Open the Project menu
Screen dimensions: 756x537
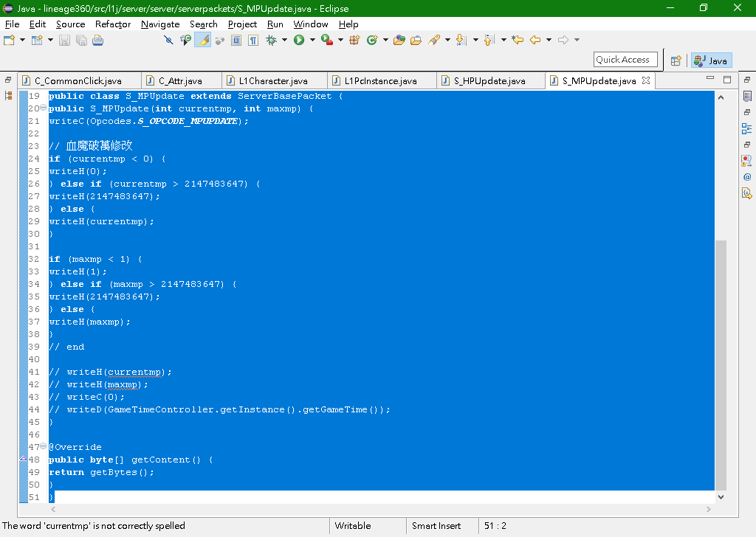click(x=242, y=24)
